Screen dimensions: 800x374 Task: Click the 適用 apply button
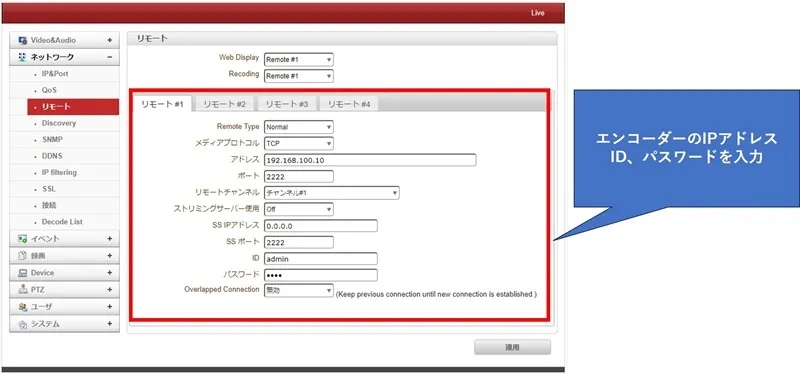point(512,347)
